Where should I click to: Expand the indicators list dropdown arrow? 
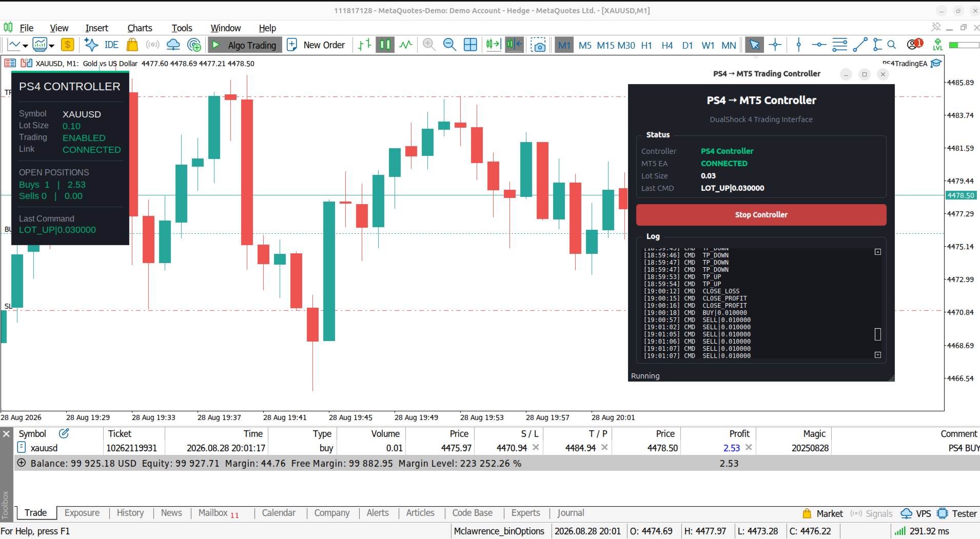pyautogui.click(x=52, y=46)
